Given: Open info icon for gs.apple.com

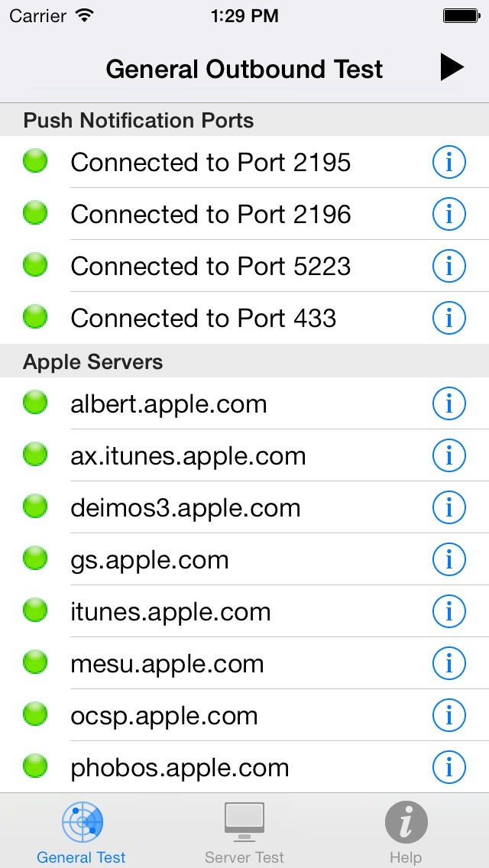Looking at the screenshot, I should [x=449, y=559].
